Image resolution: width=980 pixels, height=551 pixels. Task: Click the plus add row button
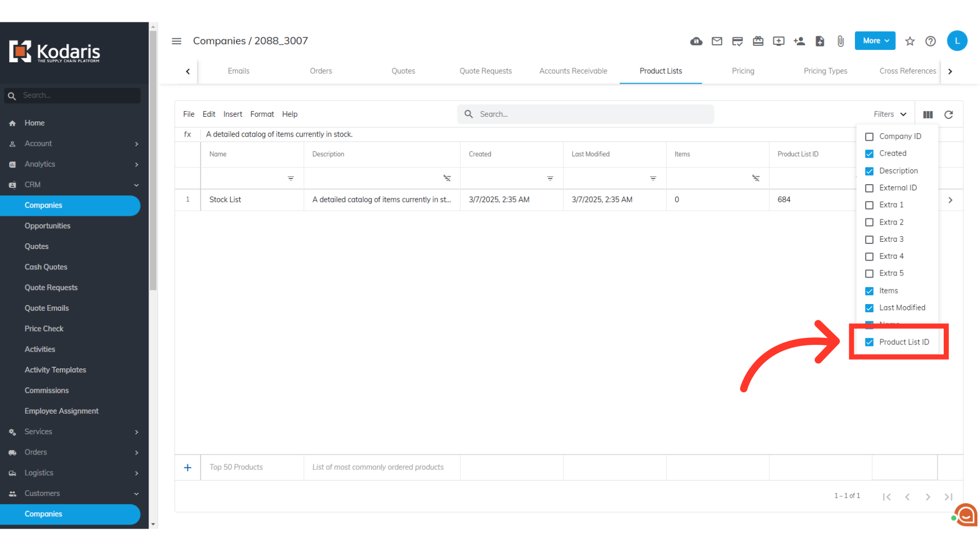(x=188, y=468)
